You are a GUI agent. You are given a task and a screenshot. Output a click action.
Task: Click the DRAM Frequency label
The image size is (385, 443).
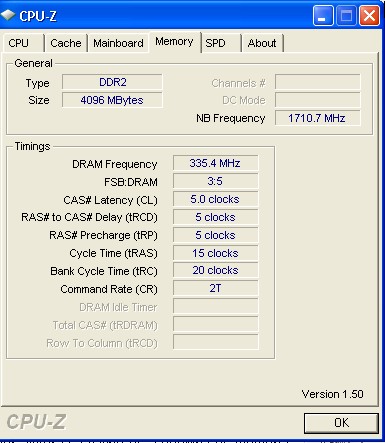click(115, 164)
